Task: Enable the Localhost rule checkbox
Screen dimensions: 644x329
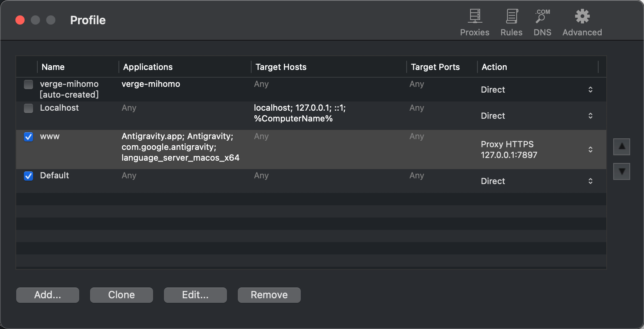Action: tap(28, 108)
